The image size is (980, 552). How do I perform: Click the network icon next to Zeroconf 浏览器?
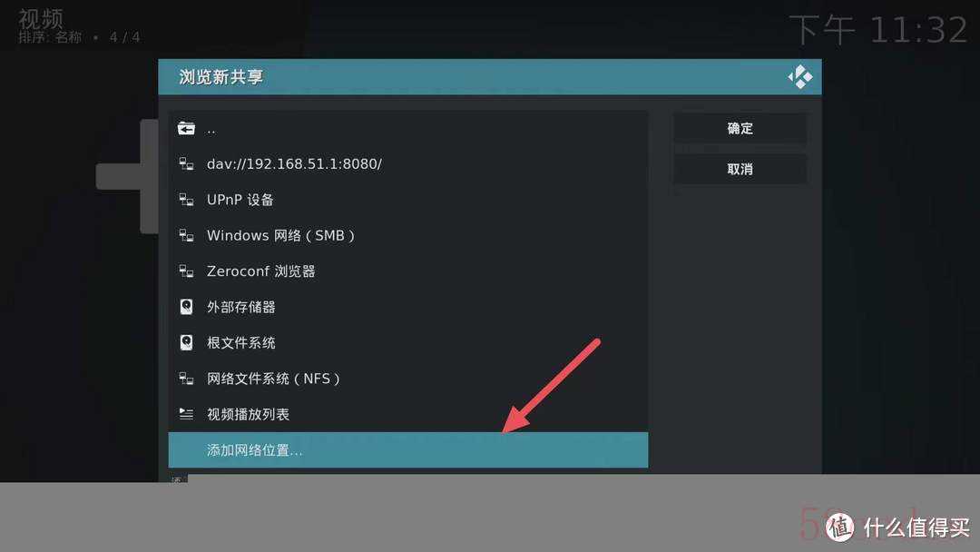(x=186, y=271)
